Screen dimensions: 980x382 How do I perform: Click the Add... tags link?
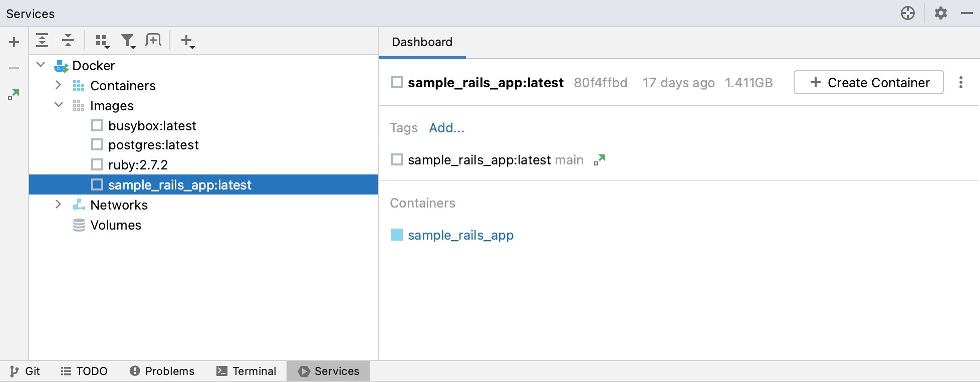tap(446, 128)
